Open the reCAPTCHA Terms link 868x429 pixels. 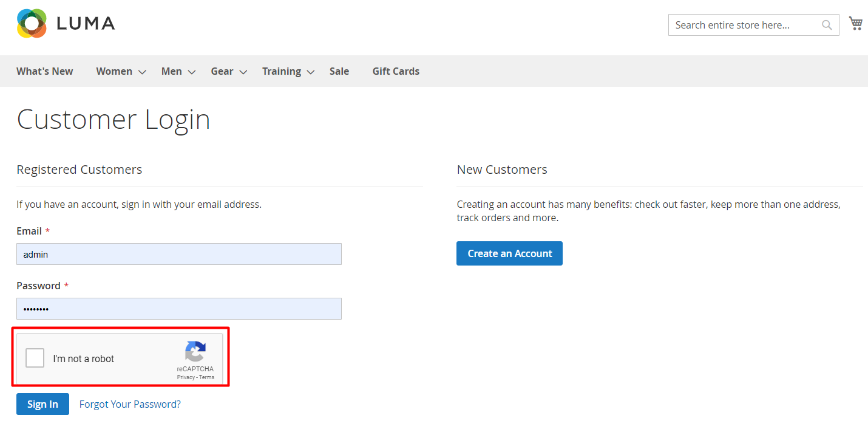[x=206, y=377]
